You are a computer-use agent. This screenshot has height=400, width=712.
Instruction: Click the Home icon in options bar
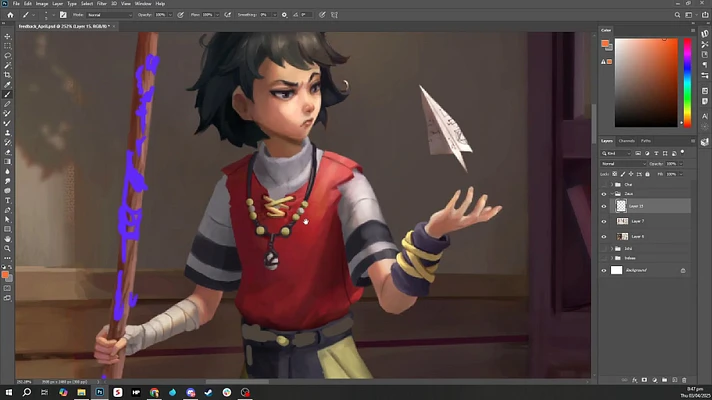pos(10,15)
